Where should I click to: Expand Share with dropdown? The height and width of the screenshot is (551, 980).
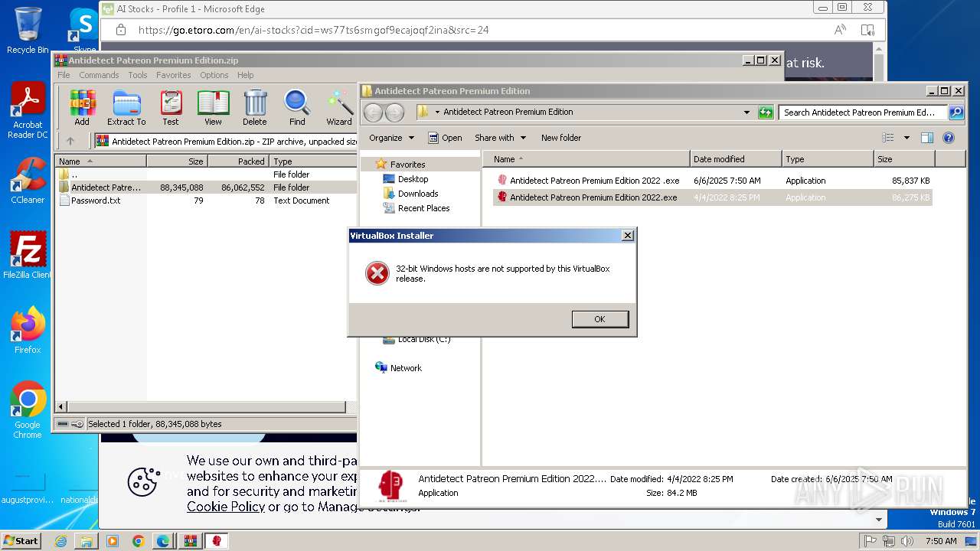(500, 138)
